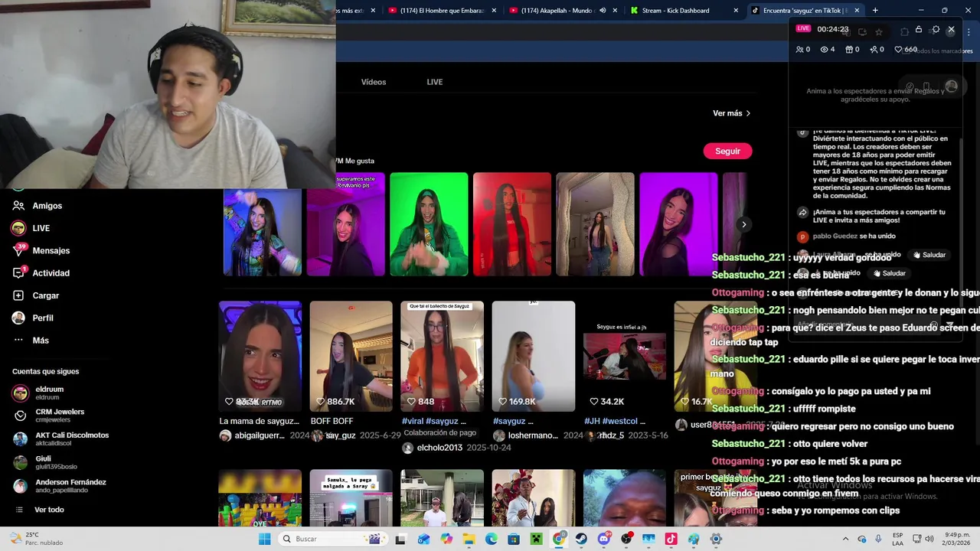Mute the Akapellah tab audio icon
This screenshot has width=980, height=551.
[x=603, y=11]
